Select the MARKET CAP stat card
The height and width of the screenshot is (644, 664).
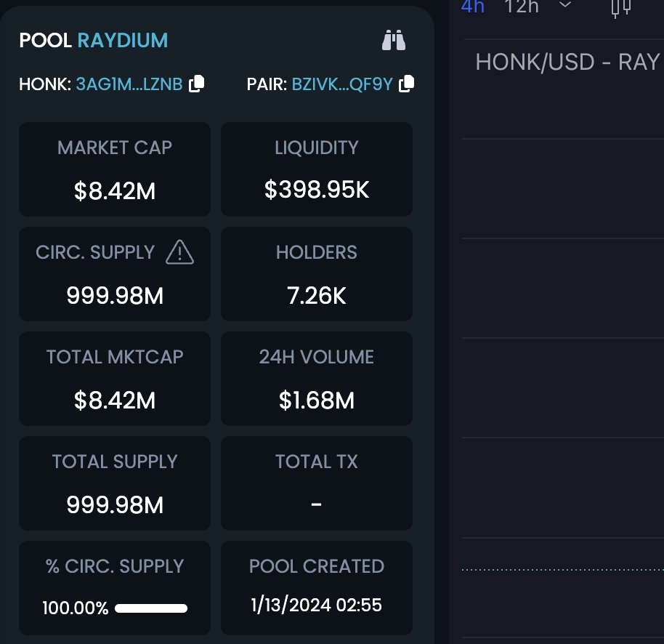(x=114, y=169)
